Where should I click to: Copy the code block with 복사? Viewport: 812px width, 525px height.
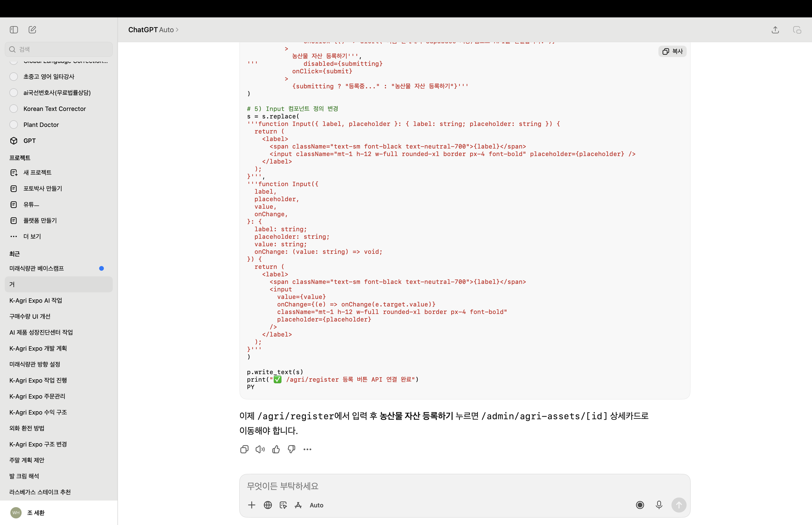(x=673, y=51)
